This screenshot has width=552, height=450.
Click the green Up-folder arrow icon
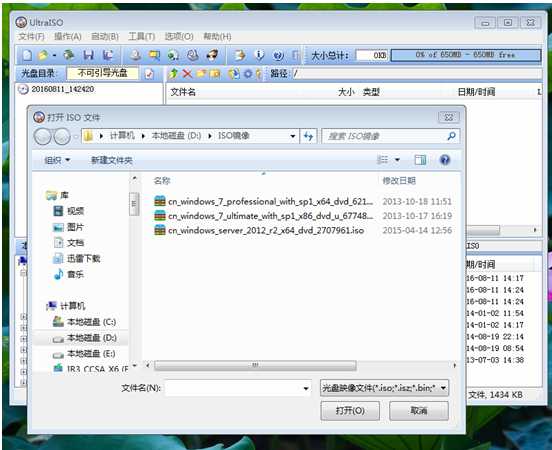pyautogui.click(x=173, y=74)
